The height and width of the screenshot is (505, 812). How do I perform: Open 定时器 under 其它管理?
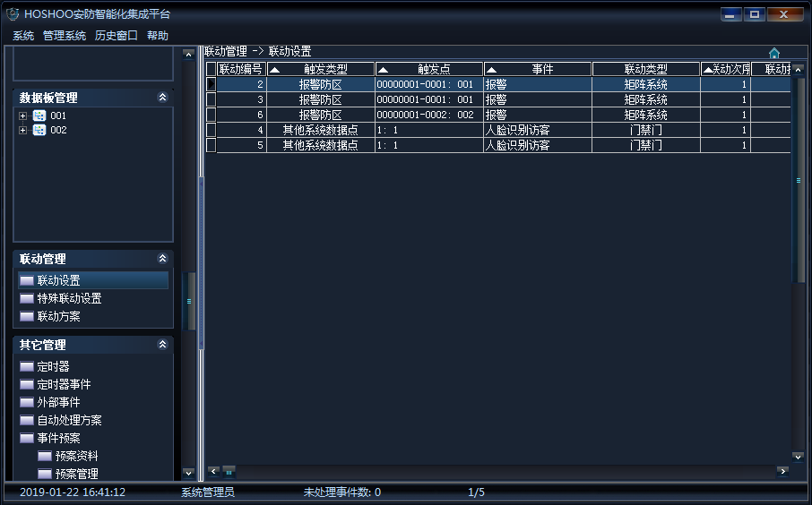53,367
